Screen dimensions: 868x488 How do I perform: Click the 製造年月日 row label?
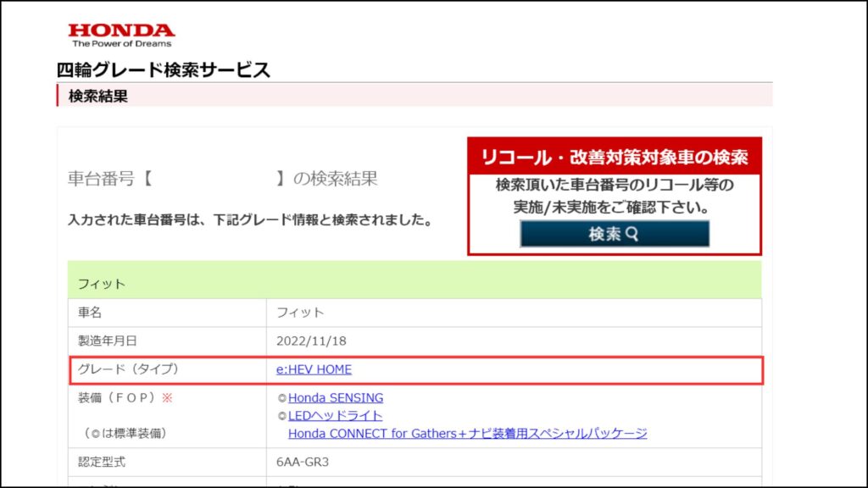[x=107, y=341]
